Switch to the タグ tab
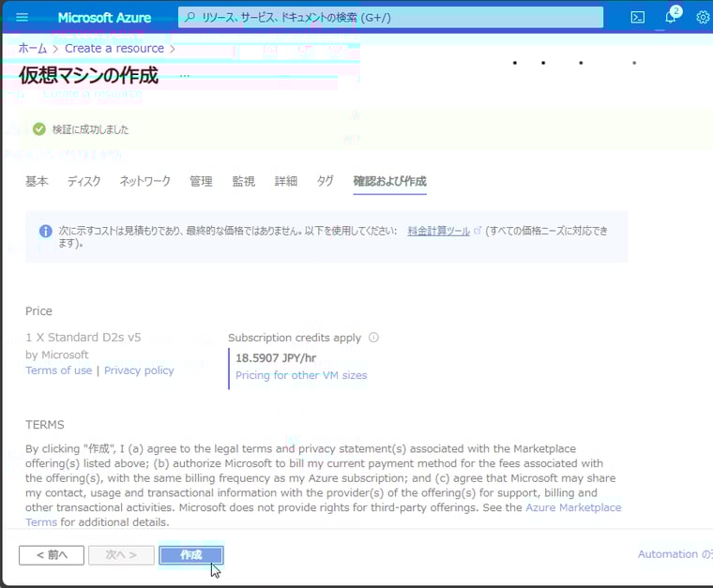Screen dimensions: 713x588 pos(326,181)
